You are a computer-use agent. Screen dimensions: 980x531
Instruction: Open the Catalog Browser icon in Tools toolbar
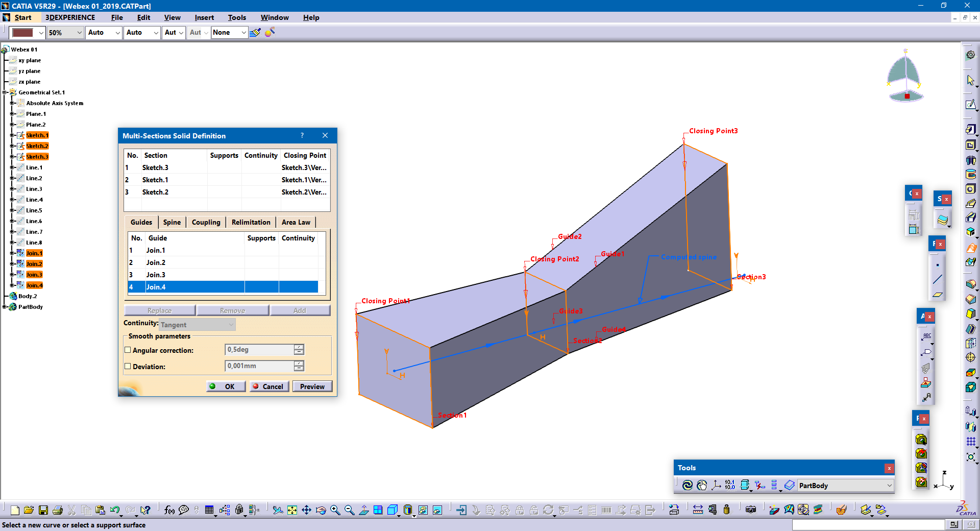click(789, 486)
